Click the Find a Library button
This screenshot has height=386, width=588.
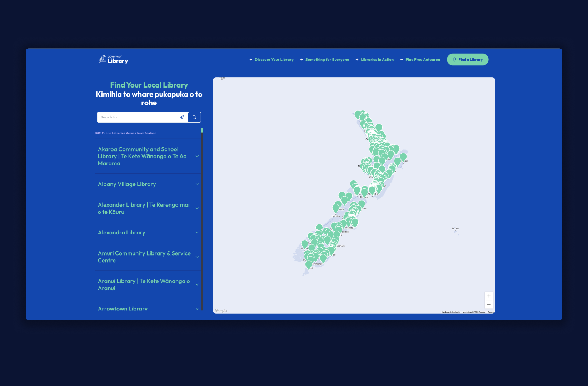468,60
